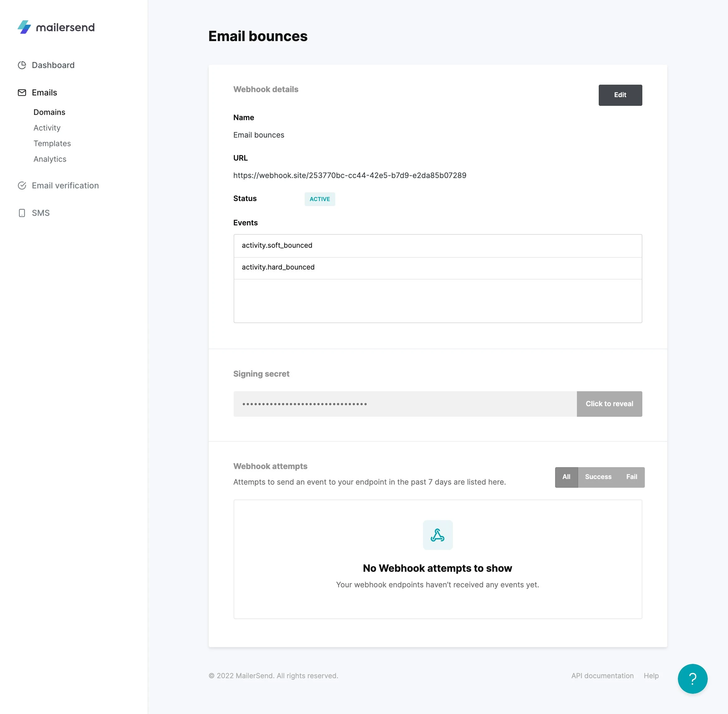The width and height of the screenshot is (728, 714).
Task: Edit the webhook details
Action: coord(620,95)
